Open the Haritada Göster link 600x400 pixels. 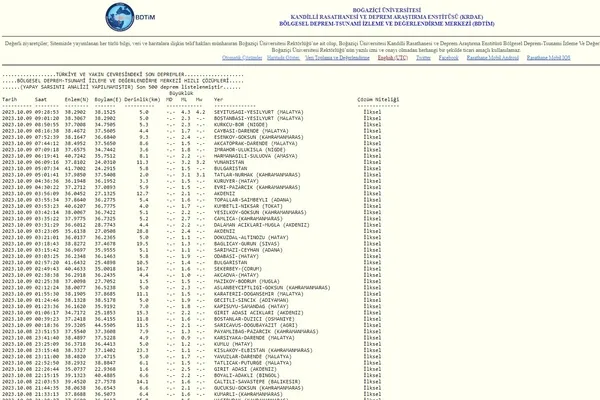[x=283, y=58]
